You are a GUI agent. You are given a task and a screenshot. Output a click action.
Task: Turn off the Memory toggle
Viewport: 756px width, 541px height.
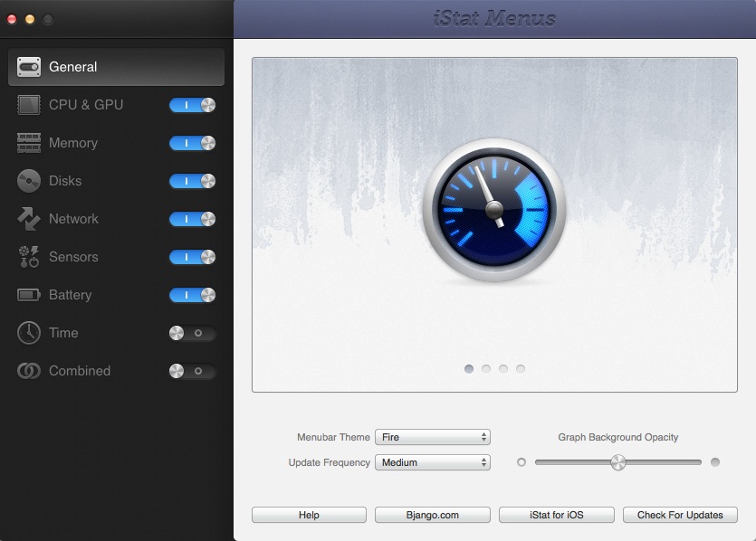click(x=192, y=143)
